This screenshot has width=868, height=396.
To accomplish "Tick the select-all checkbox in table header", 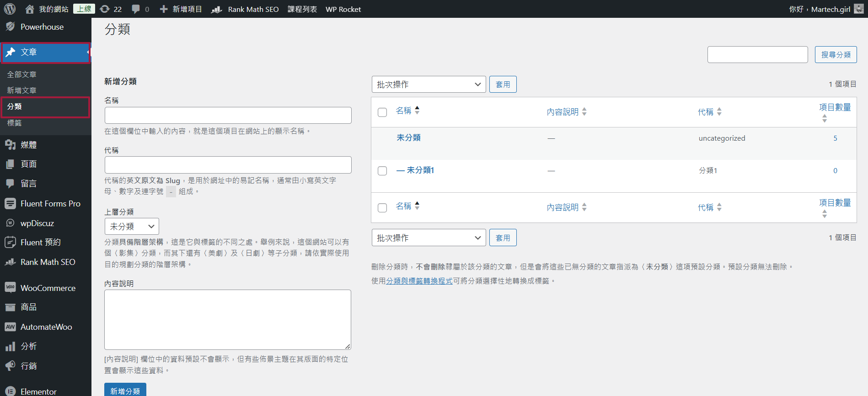I will tap(382, 112).
